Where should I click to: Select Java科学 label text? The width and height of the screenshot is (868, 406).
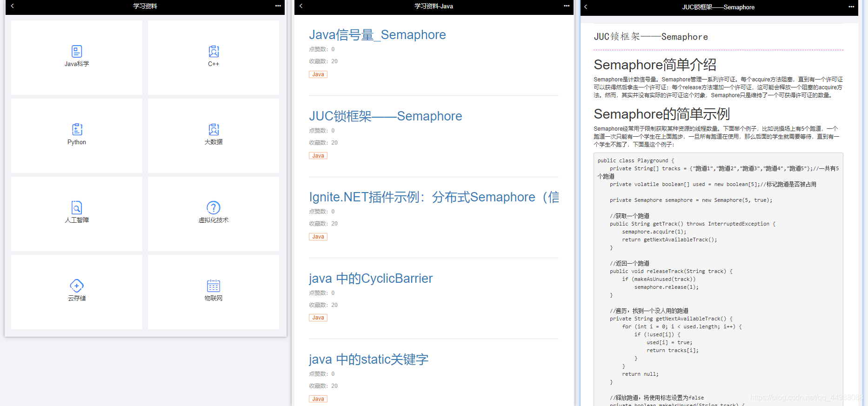[x=77, y=64]
